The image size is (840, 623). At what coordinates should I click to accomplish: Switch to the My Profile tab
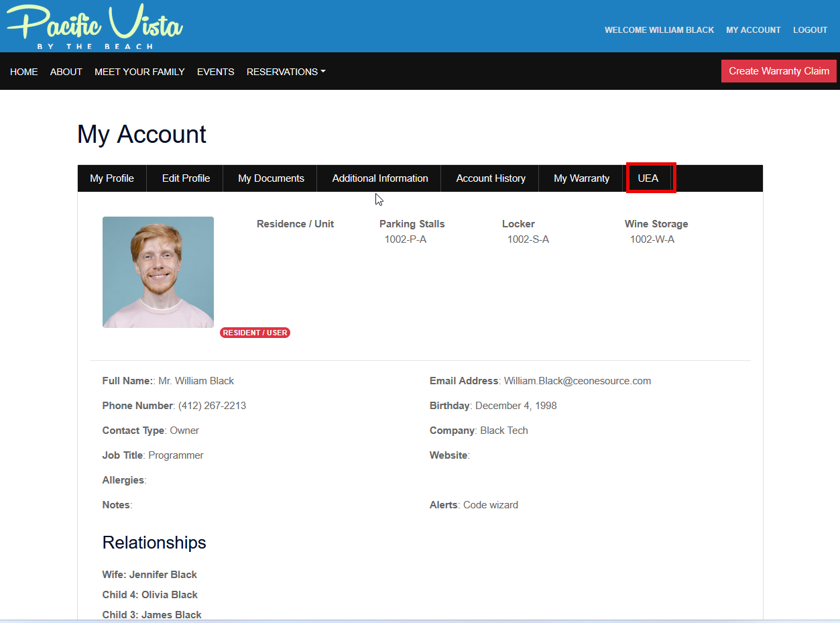coord(112,178)
